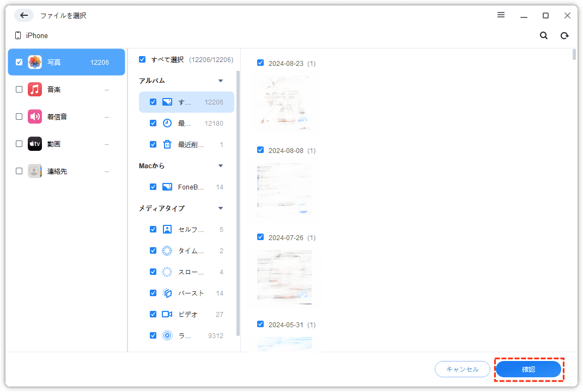Click the refresh icon
Screen dimensions: 583x392
564,35
